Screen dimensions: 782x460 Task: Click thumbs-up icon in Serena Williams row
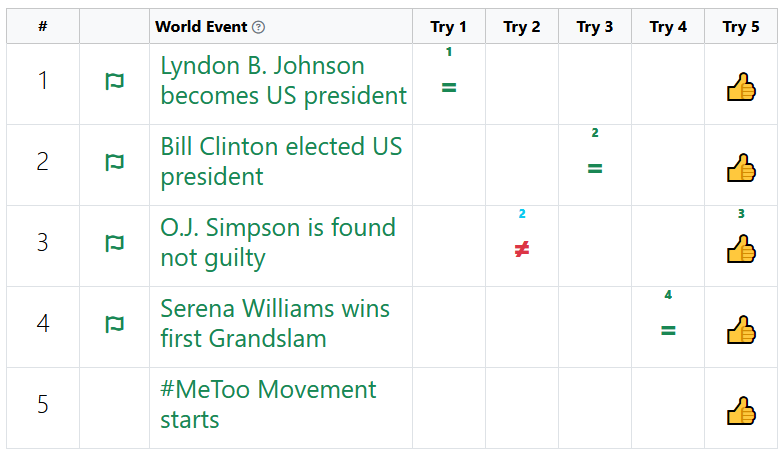pyautogui.click(x=741, y=330)
